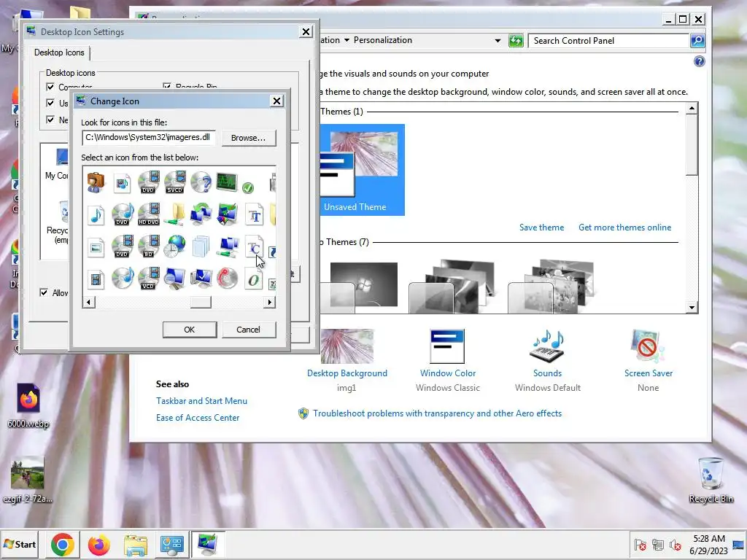747x560 pixels.
Task: Choose the networked computers with cable icon
Action: point(227,246)
